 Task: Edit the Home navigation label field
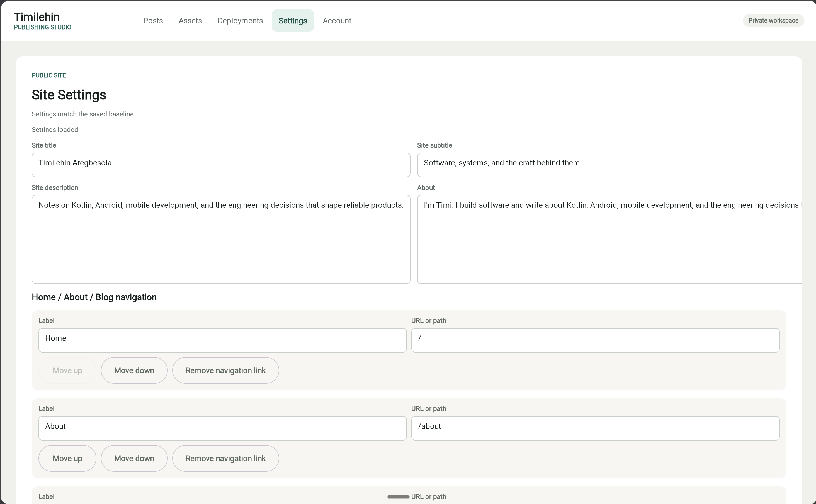[x=222, y=340]
